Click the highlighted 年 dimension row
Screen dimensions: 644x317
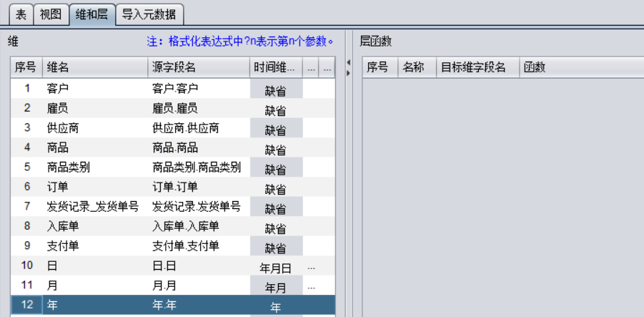click(143, 306)
